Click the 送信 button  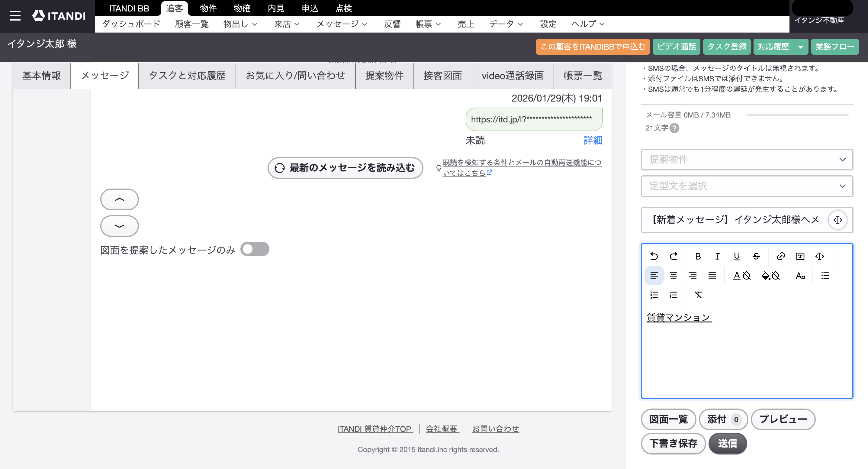[728, 443]
